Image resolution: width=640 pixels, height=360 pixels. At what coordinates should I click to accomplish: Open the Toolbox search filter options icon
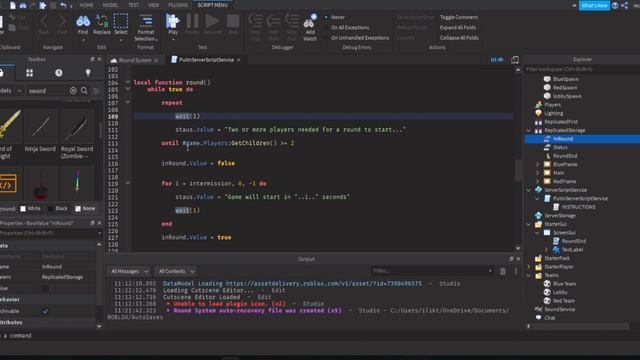pyautogui.click(x=96, y=91)
